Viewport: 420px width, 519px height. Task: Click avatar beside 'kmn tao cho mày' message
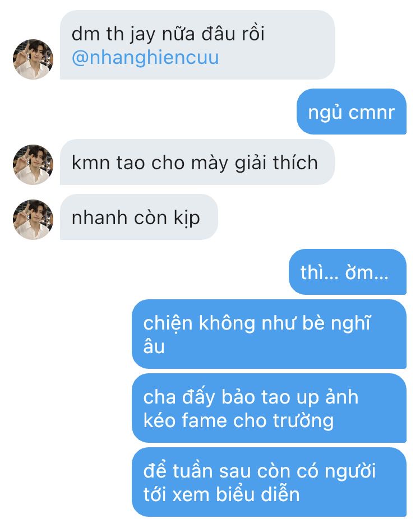tap(33, 165)
